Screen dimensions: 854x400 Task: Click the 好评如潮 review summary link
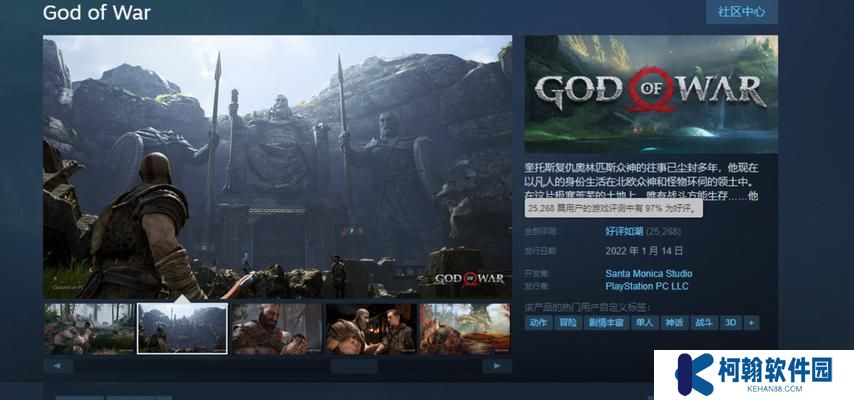click(x=624, y=232)
